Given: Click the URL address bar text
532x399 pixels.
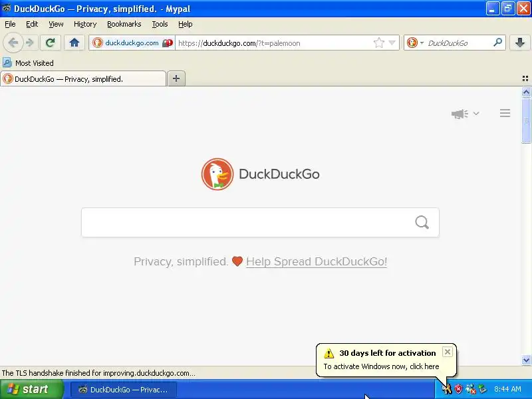Looking at the screenshot, I should (239, 43).
